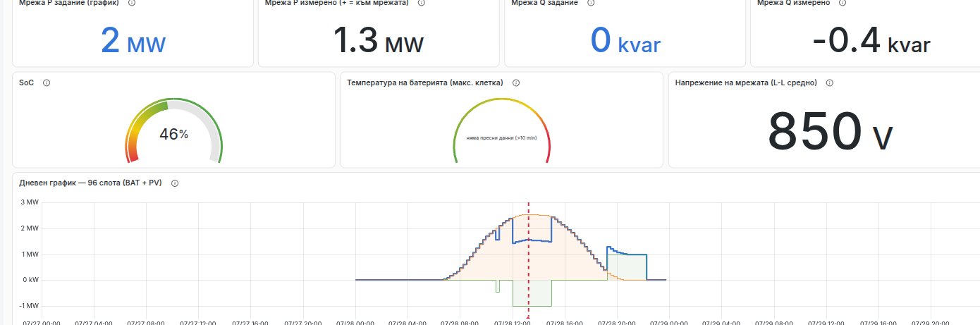Open the 'Мрежа Q задание' panel title
Viewport: 980px width, 325px height.
click(x=544, y=3)
